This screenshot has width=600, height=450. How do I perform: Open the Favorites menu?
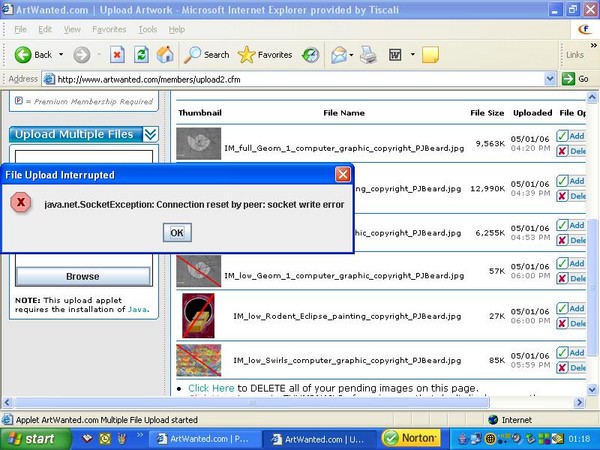tap(109, 29)
